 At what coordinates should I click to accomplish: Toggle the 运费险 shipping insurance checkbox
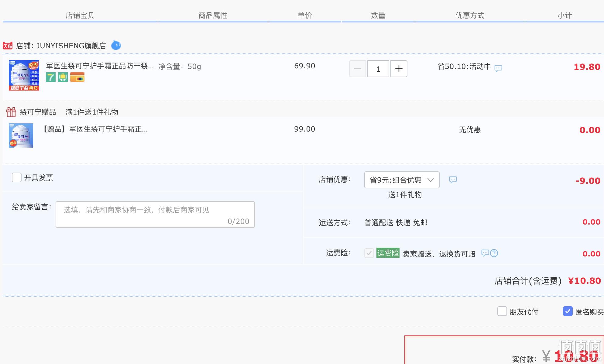click(x=369, y=253)
